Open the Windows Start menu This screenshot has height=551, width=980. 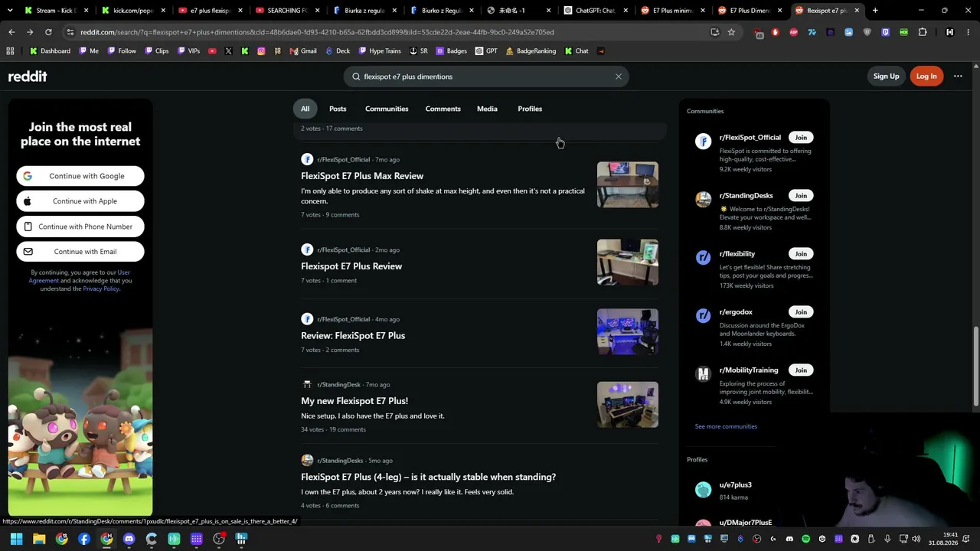click(x=16, y=539)
